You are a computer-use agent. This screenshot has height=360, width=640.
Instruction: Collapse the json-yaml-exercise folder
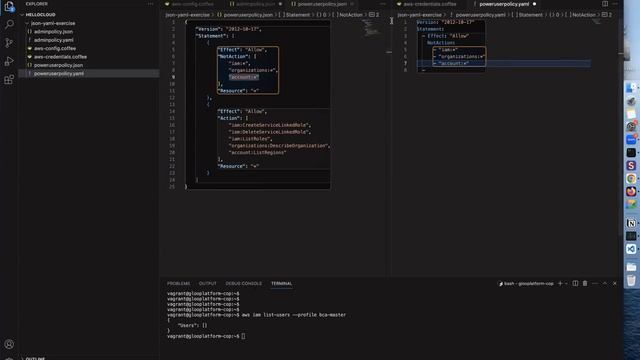click(52, 23)
